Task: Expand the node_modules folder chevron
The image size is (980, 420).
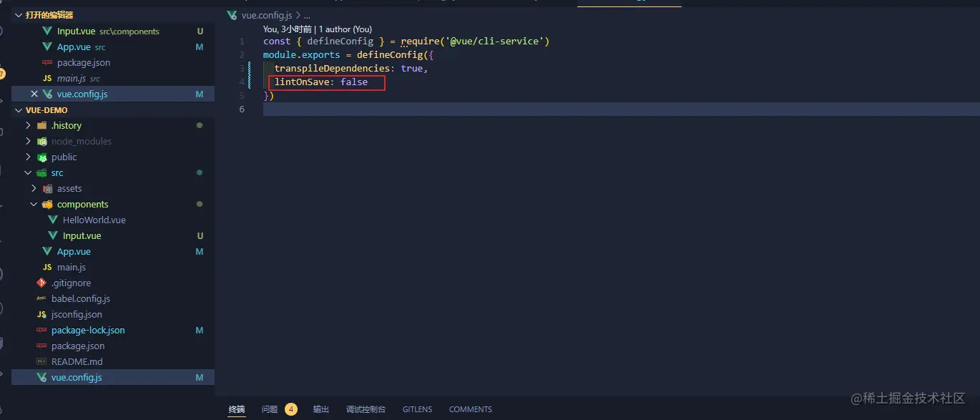Action: (29, 141)
